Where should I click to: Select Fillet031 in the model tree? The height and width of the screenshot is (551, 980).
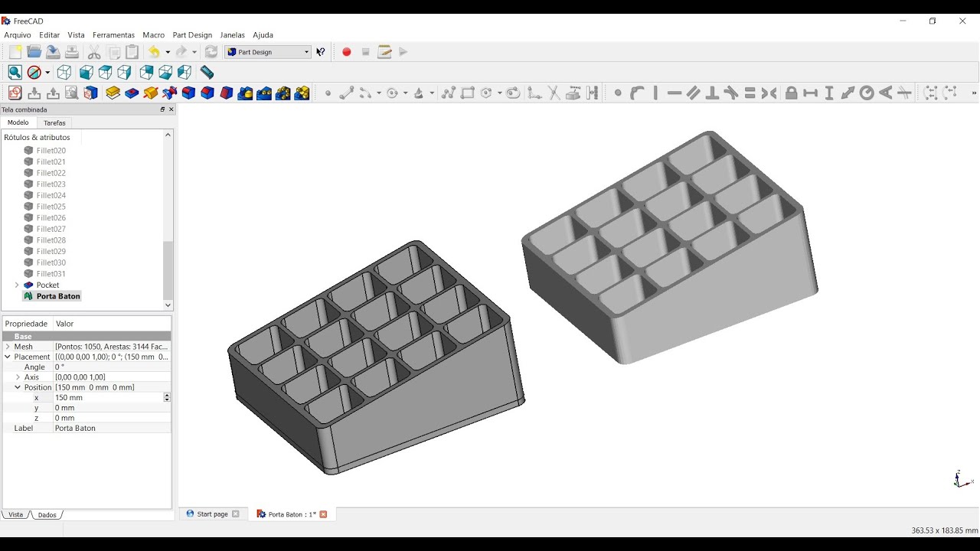click(51, 273)
